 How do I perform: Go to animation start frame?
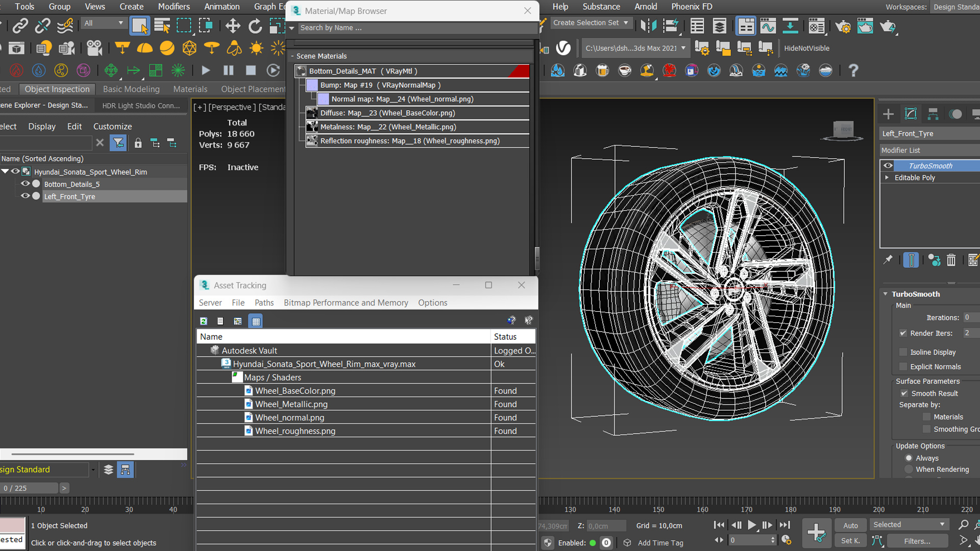[719, 524]
